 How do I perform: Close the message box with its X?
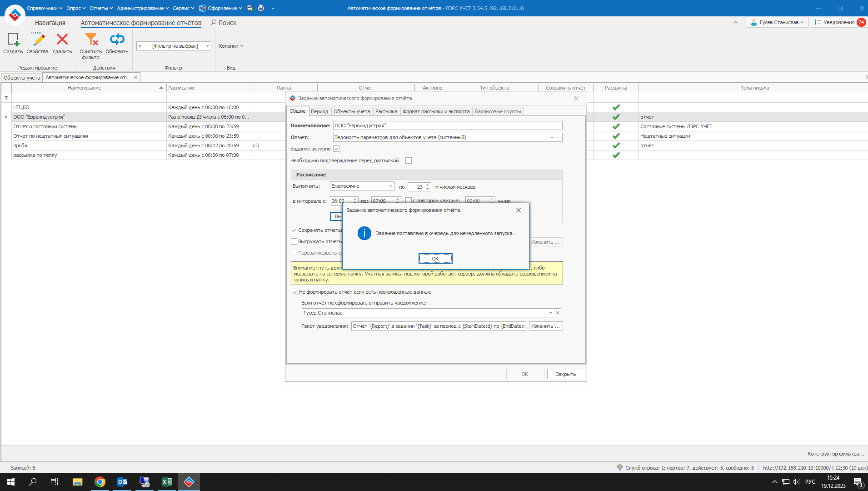point(519,210)
